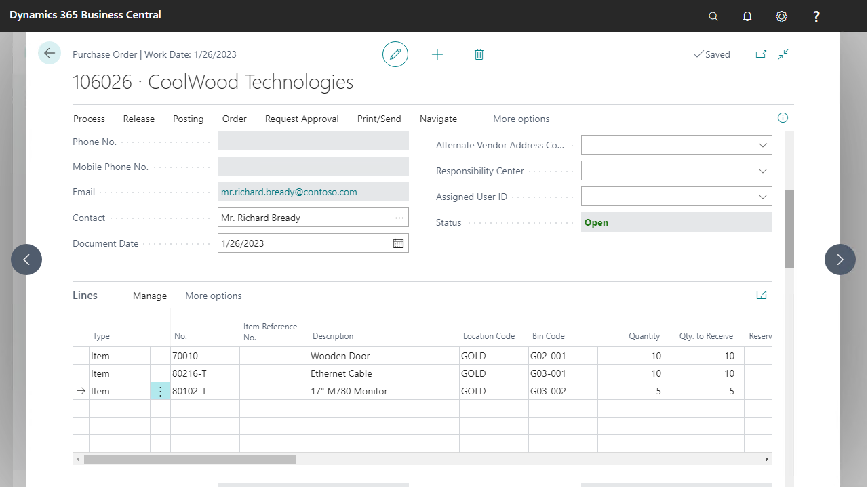
Task: Click Ethernet Cable description cell
Action: [x=384, y=373]
